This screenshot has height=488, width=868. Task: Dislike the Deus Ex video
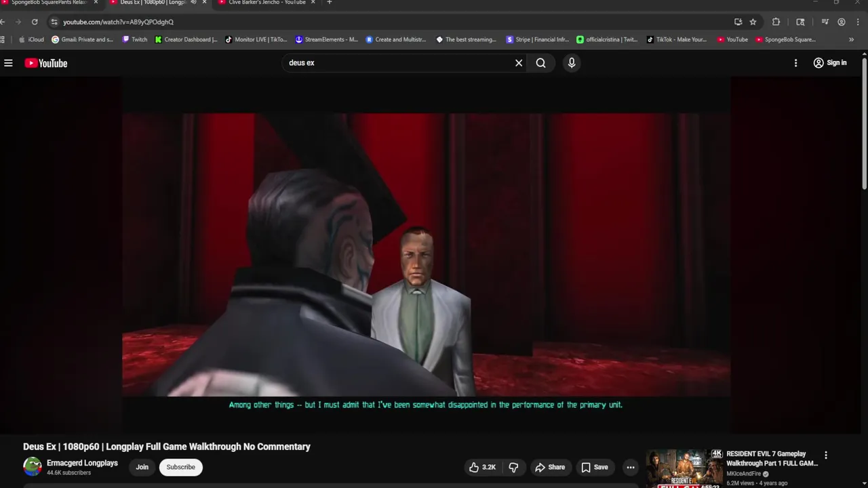pyautogui.click(x=513, y=467)
